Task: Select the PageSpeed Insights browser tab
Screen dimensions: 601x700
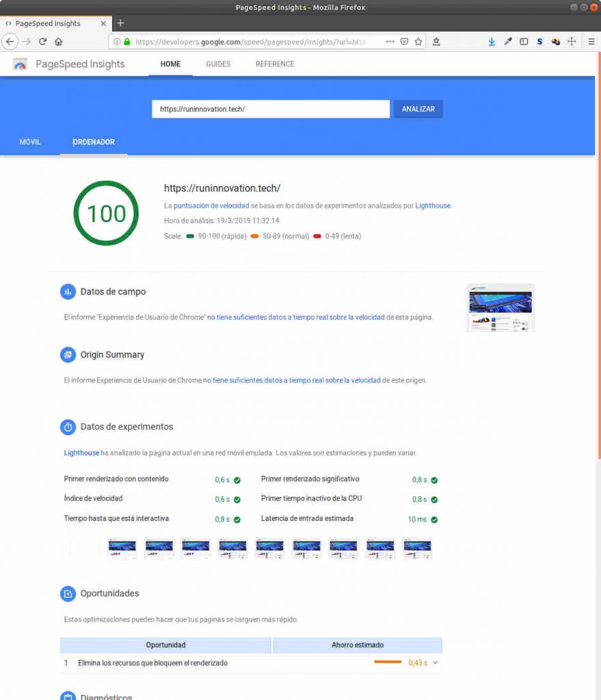Action: 56,23
